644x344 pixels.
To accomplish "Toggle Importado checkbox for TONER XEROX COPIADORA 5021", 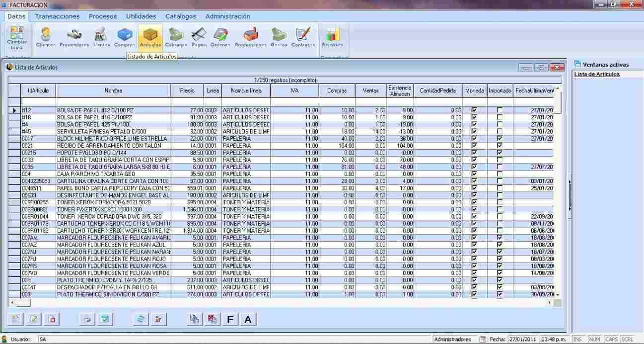I will click(x=500, y=202).
